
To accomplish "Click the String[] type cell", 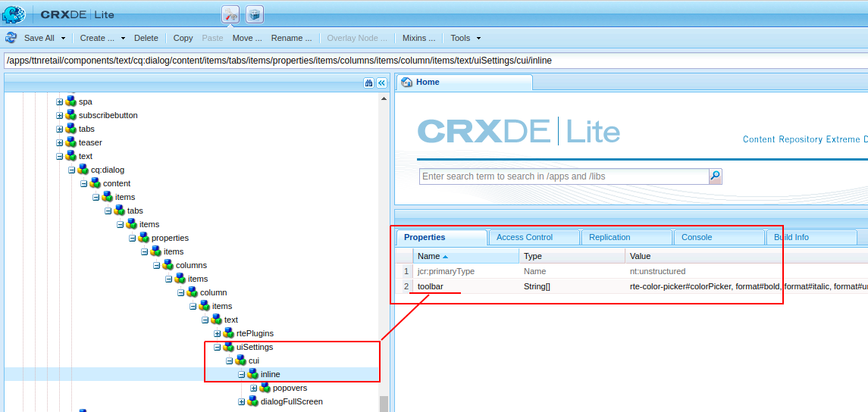I will point(537,286).
